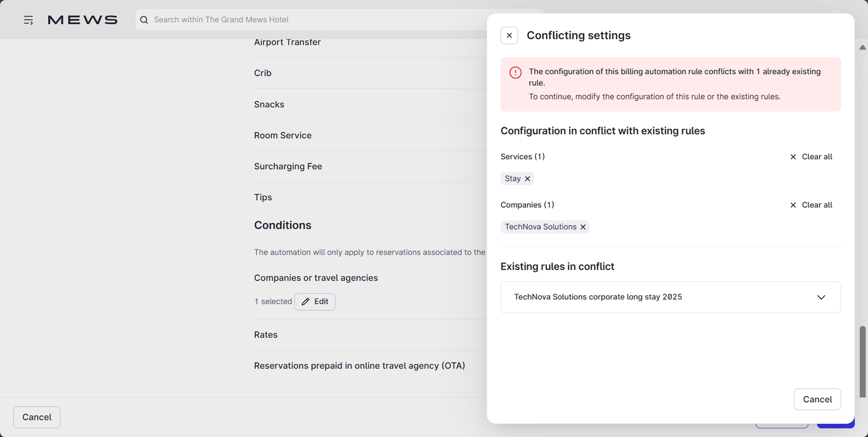This screenshot has height=437, width=868.
Task: Edit the selected companies or travel agencies
Action: [315, 301]
